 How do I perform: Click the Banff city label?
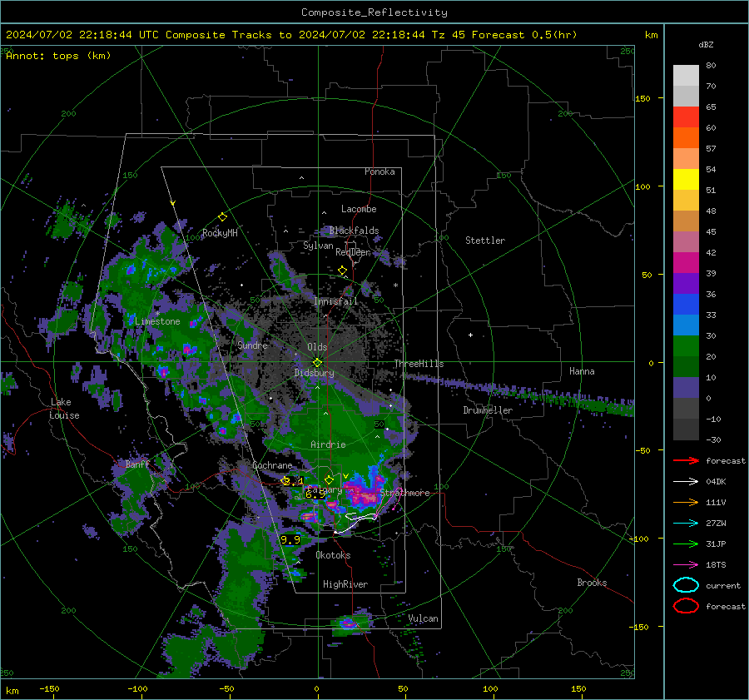137,464
